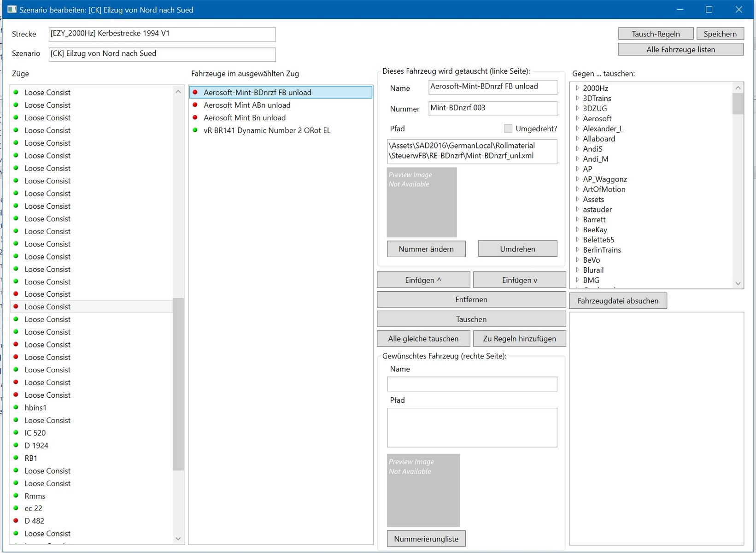The width and height of the screenshot is (756, 553).
Task: Click red status dot beside D 482
Action: [x=16, y=521]
